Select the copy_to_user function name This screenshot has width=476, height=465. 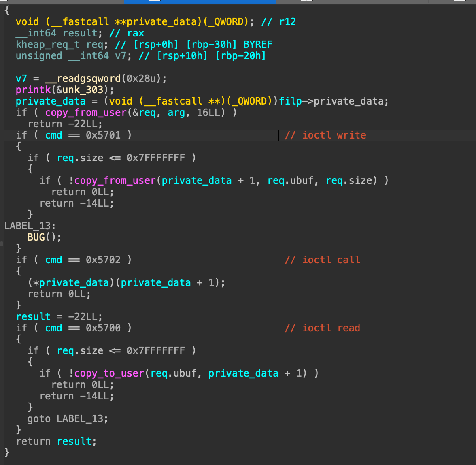tap(109, 373)
